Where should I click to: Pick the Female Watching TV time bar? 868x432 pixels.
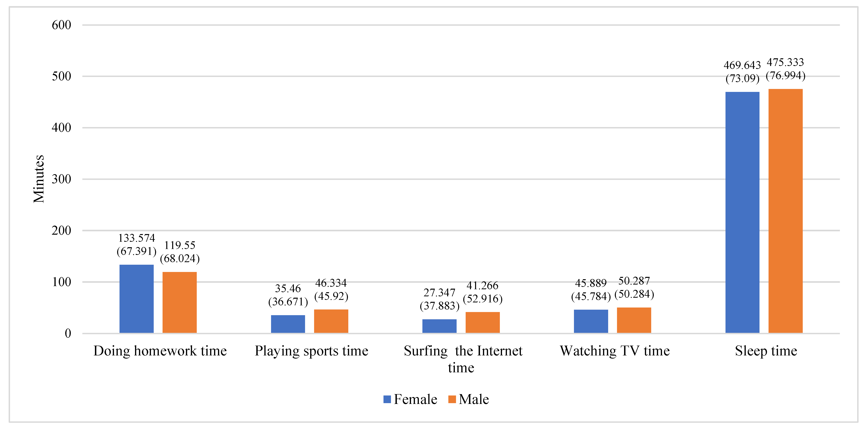[591, 321]
